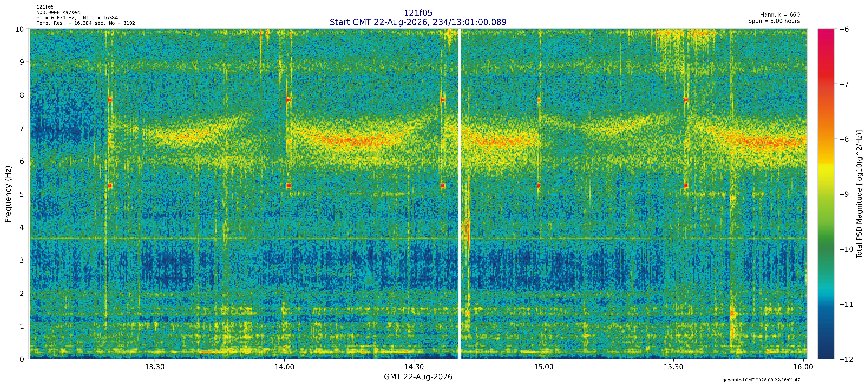Click the "GMT 22-Aug-2026" x-axis label
The width and height of the screenshot is (868, 387).
pos(418,377)
